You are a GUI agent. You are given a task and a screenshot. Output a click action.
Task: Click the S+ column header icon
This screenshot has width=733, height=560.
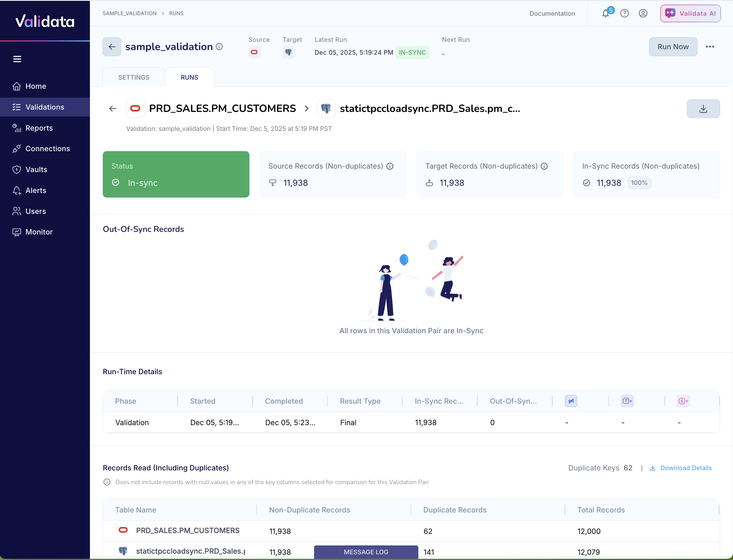tap(683, 401)
